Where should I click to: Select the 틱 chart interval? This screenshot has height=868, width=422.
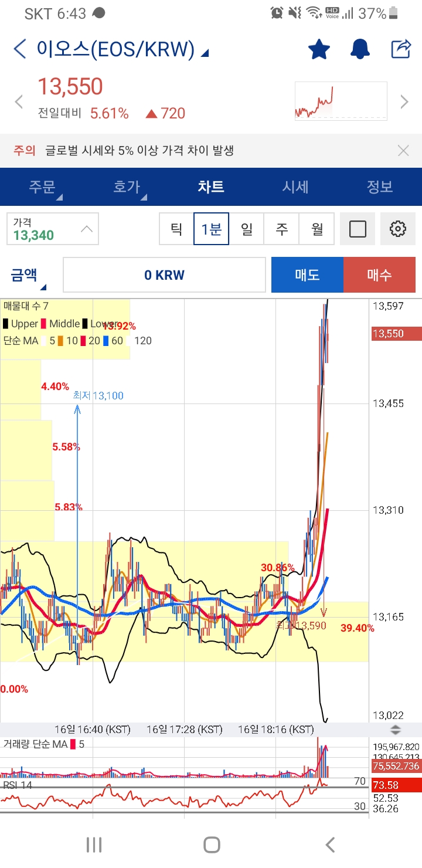(176, 229)
